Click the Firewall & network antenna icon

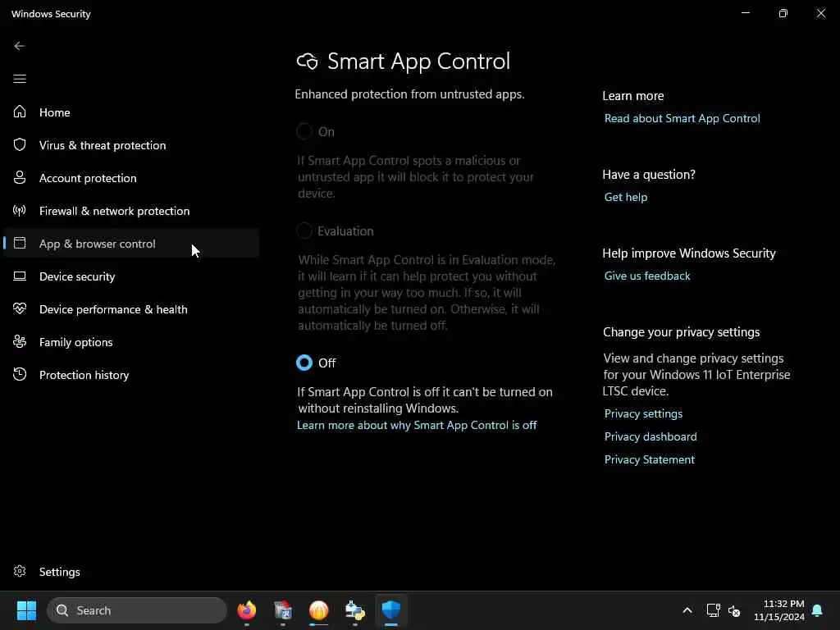click(20, 211)
